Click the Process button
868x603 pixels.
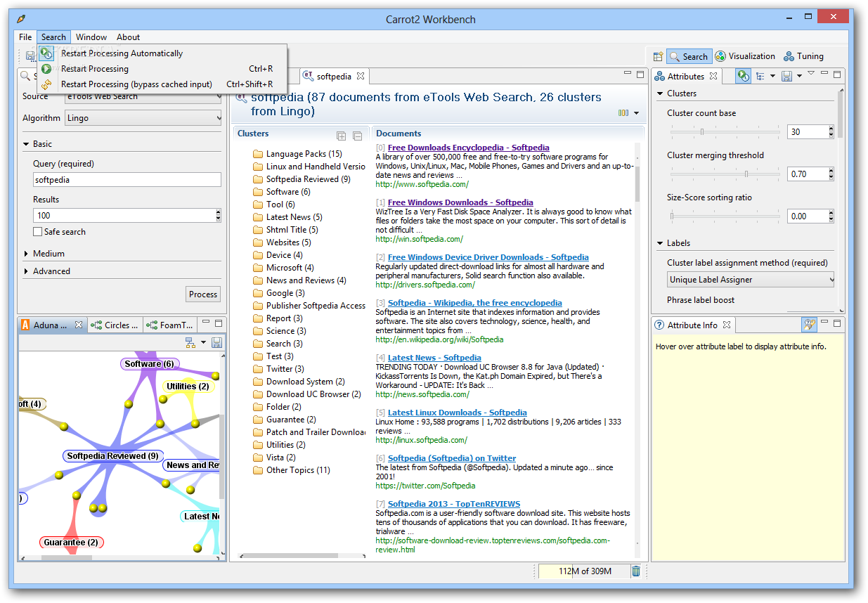[x=203, y=294]
